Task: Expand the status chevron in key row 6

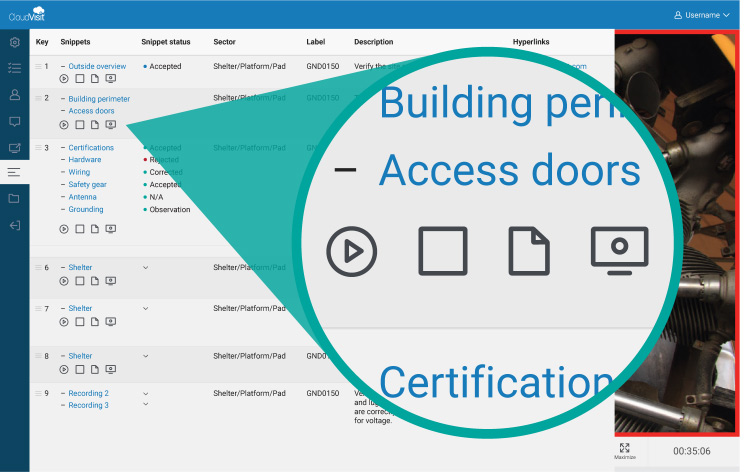Action: pos(146,268)
